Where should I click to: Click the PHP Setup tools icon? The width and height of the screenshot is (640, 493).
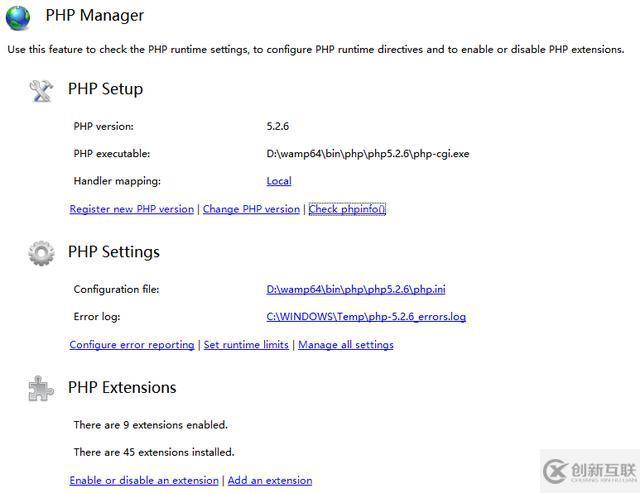pyautogui.click(x=41, y=90)
